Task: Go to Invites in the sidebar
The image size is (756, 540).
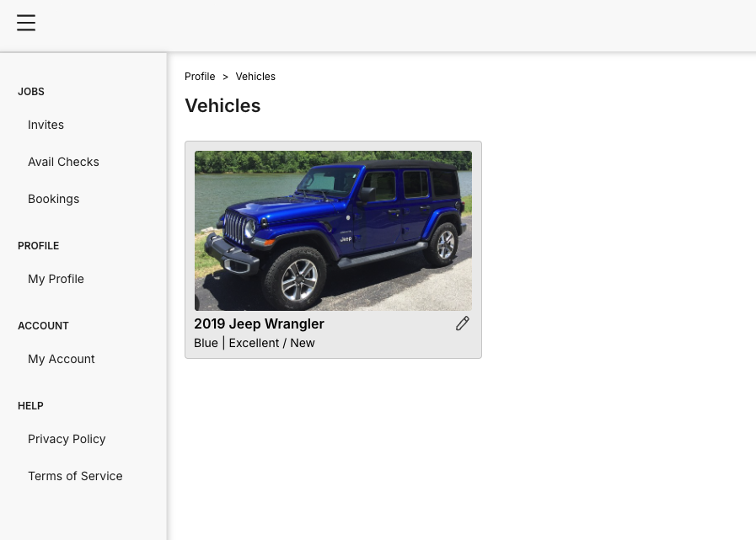Action: (46, 125)
